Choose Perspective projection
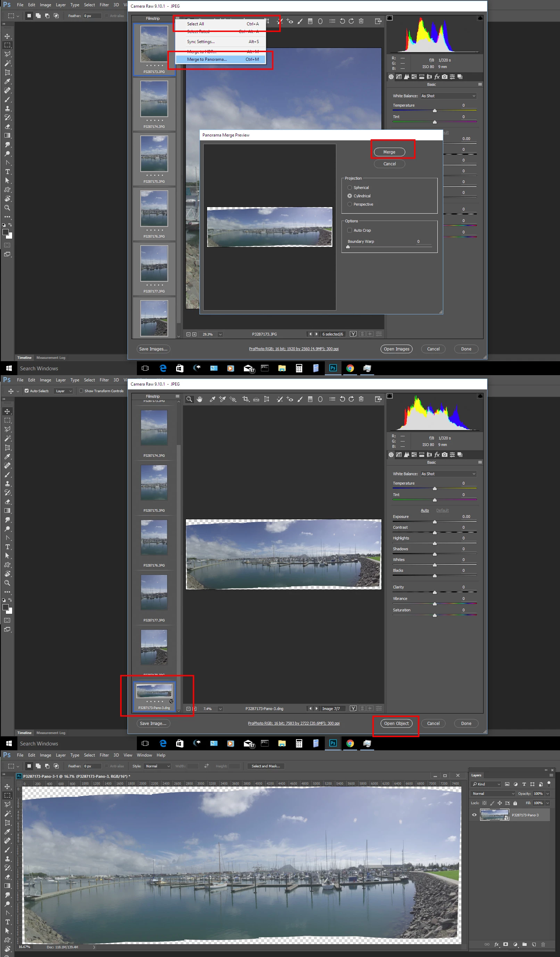The height and width of the screenshot is (957, 560). click(x=349, y=204)
